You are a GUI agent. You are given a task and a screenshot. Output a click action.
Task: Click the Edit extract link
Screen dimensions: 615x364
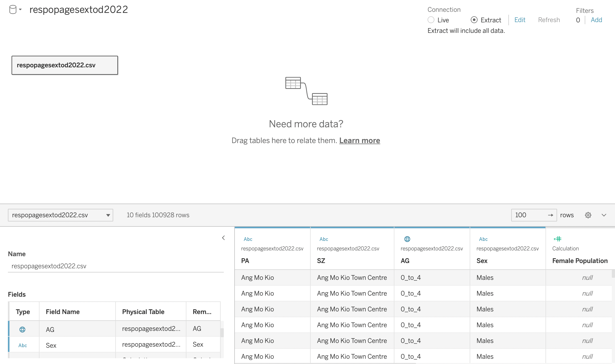(520, 20)
